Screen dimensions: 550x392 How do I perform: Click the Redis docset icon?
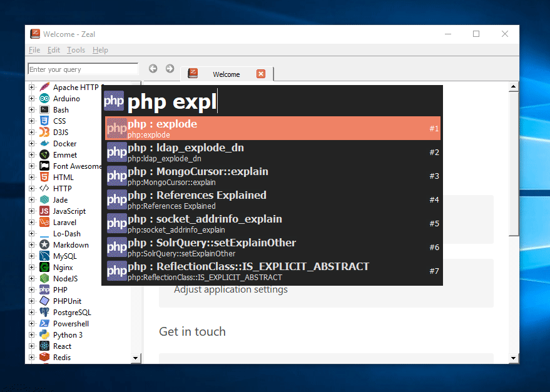pos(44,357)
